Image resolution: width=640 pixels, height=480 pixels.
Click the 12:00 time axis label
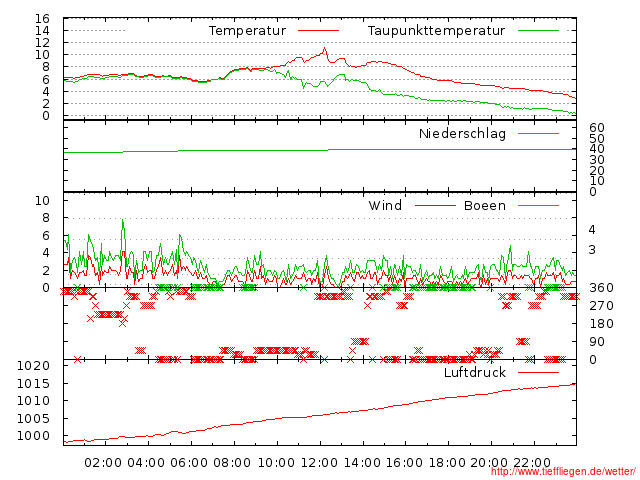coord(319,463)
